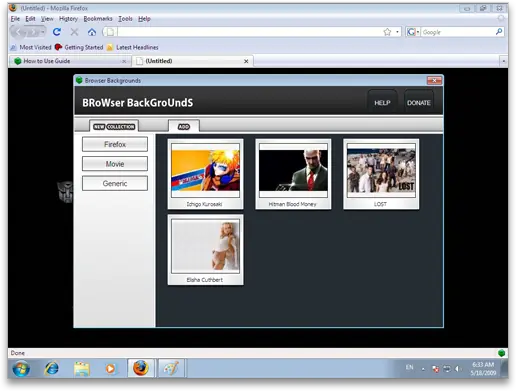Switch to Paint on the taskbar
The height and width of the screenshot is (391, 516).
pos(171,368)
